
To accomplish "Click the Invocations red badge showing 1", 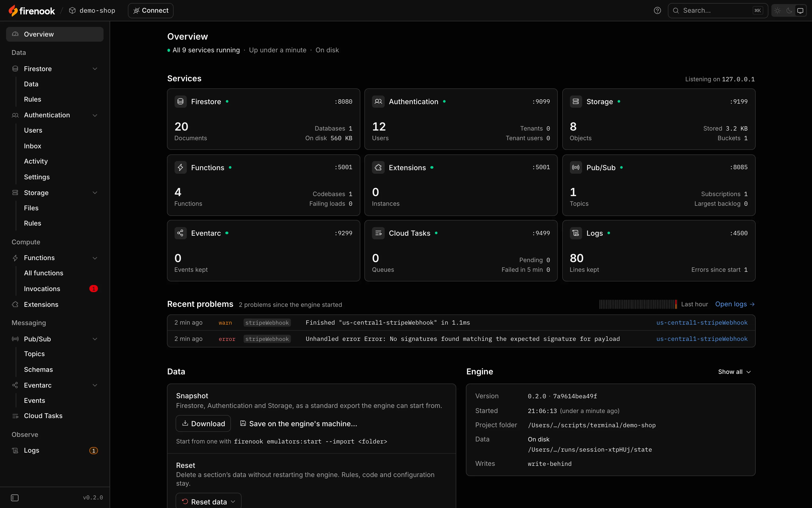I will click(94, 289).
